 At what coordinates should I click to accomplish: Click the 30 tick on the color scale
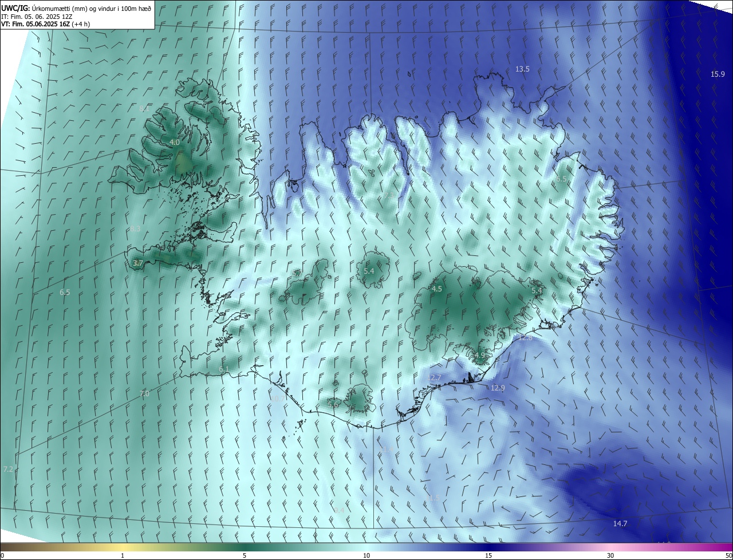click(610, 555)
